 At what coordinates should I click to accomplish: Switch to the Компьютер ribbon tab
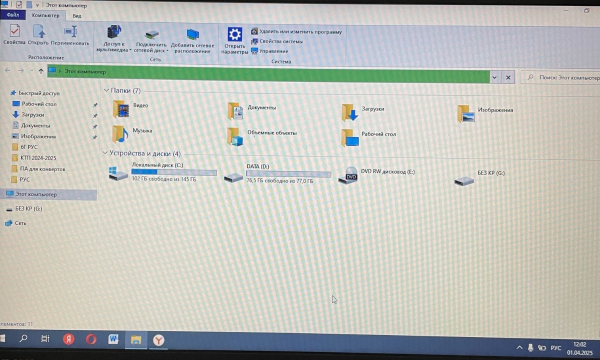(46, 15)
